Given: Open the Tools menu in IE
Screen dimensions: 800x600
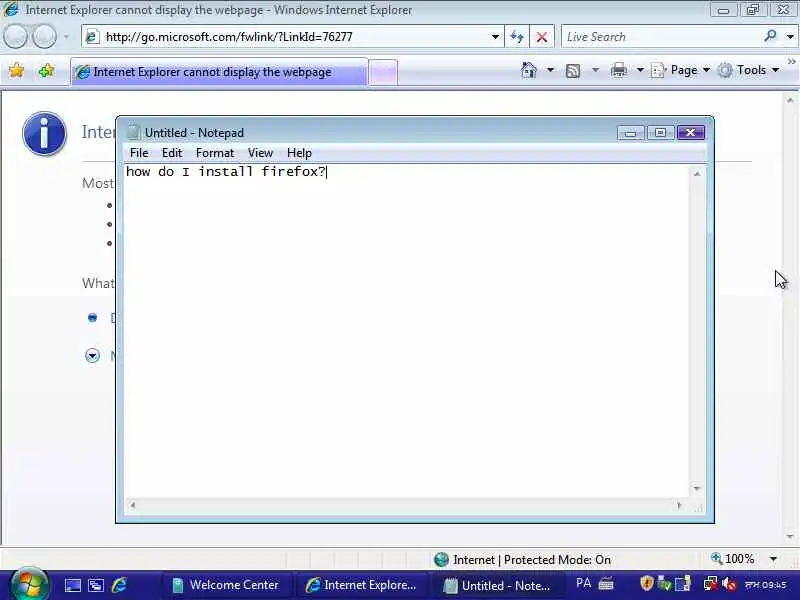Looking at the screenshot, I should click(748, 70).
